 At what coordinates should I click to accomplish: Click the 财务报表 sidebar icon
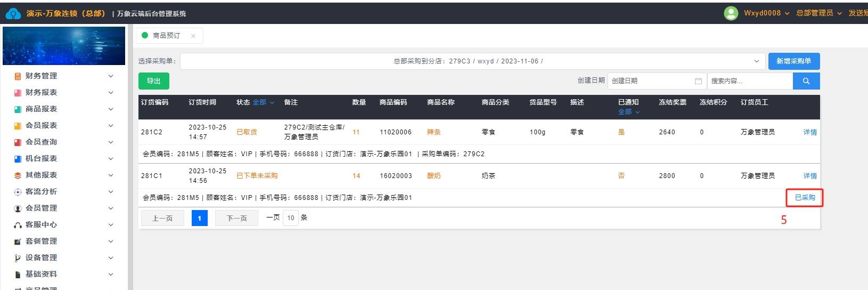[x=18, y=93]
